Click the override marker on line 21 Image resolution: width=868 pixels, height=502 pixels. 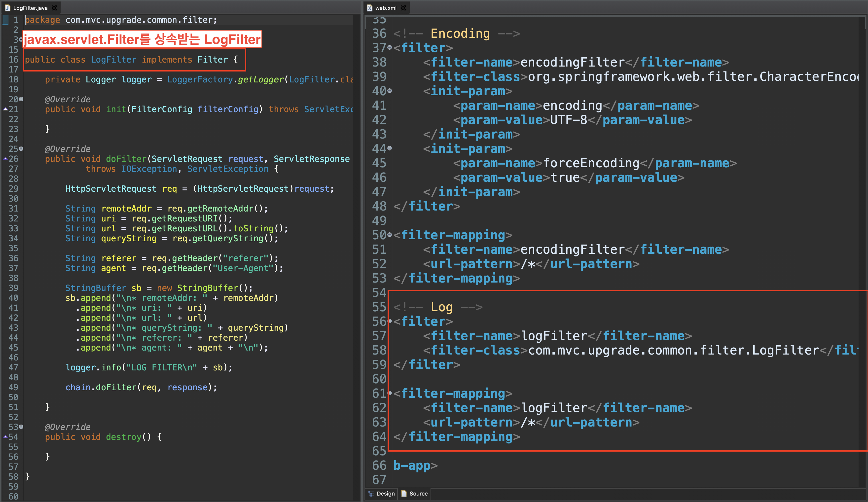tap(5, 109)
